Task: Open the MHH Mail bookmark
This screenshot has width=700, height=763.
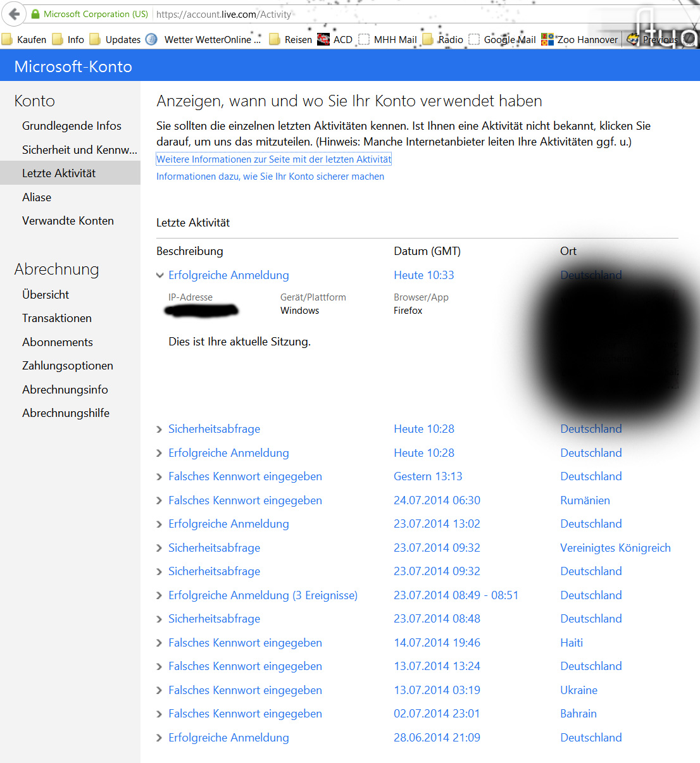Action: click(x=387, y=39)
